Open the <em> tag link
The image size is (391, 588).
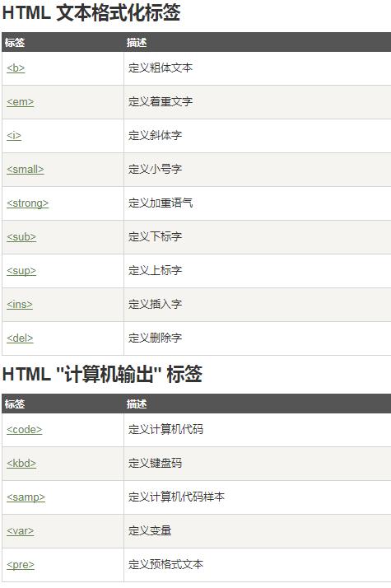point(21,101)
